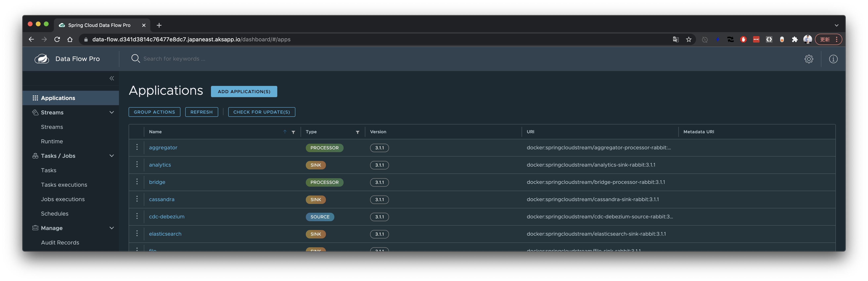Viewport: 868px width, 281px height.
Task: Click the Version column header
Action: (x=378, y=132)
